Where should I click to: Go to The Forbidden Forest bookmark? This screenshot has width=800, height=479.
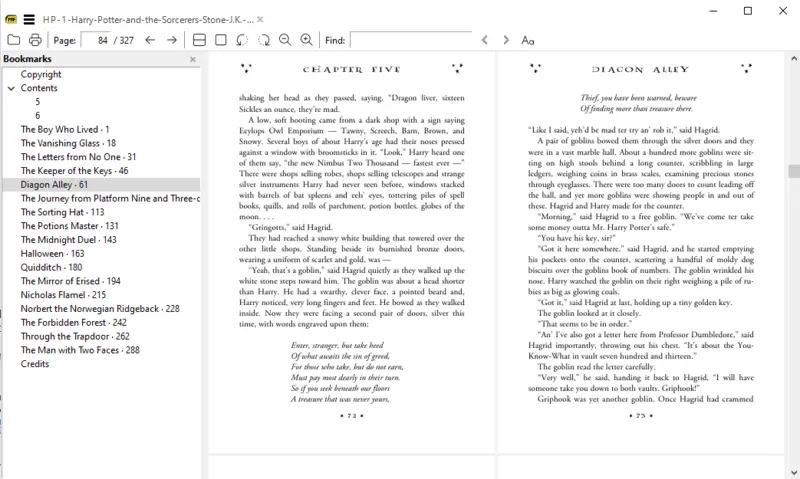pyautogui.click(x=73, y=322)
